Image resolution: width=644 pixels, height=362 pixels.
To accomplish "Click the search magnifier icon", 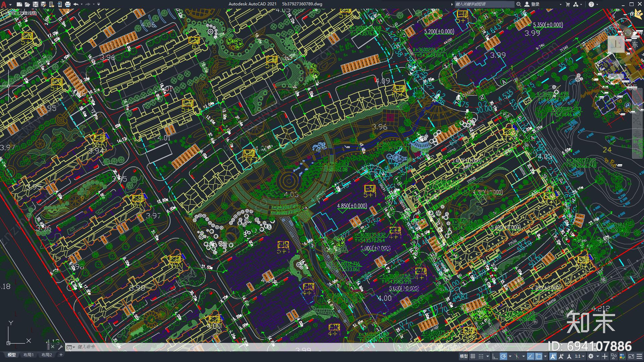I will point(519,4).
